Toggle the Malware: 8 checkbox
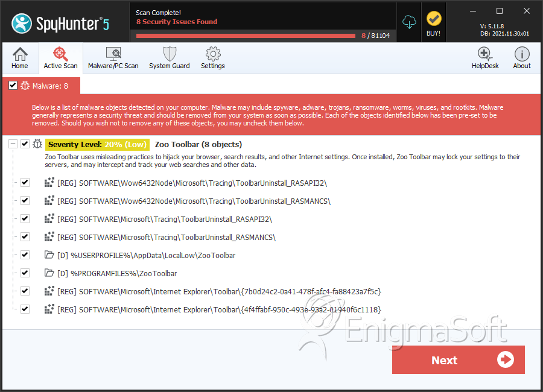 [13, 86]
